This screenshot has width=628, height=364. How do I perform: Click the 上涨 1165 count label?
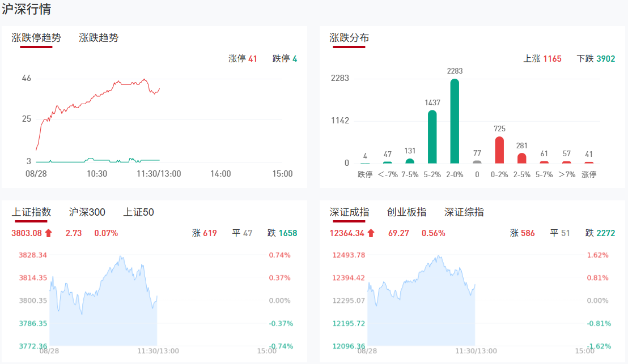click(542, 59)
